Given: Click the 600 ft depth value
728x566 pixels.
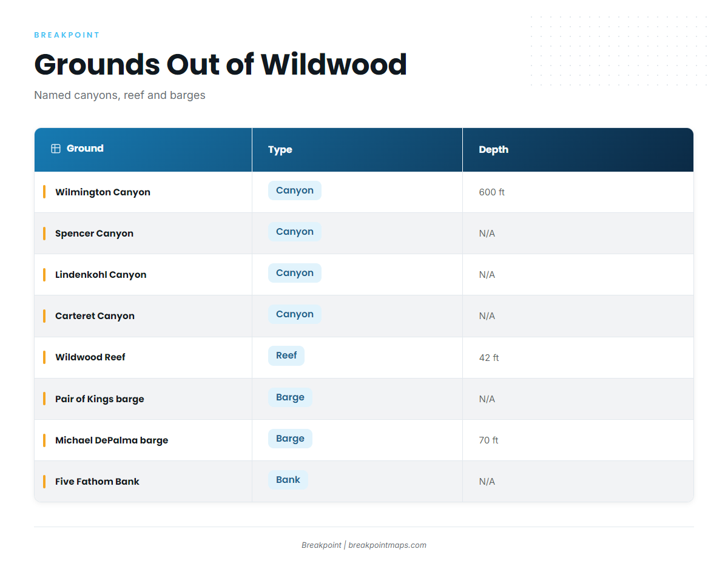Looking at the screenshot, I should click(x=492, y=192).
